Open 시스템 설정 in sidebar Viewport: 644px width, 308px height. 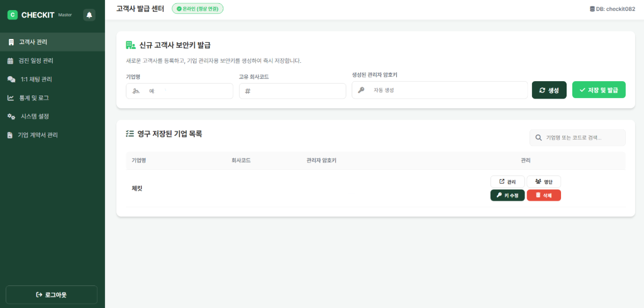(35, 116)
